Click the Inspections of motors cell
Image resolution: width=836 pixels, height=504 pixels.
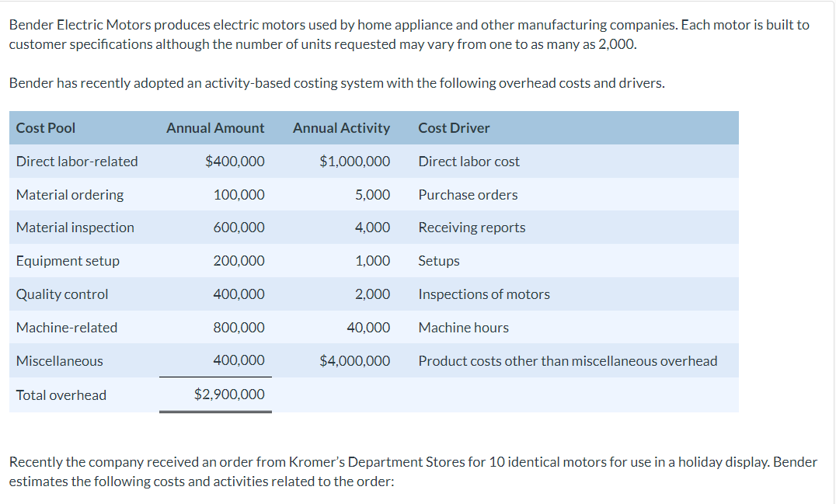click(484, 294)
